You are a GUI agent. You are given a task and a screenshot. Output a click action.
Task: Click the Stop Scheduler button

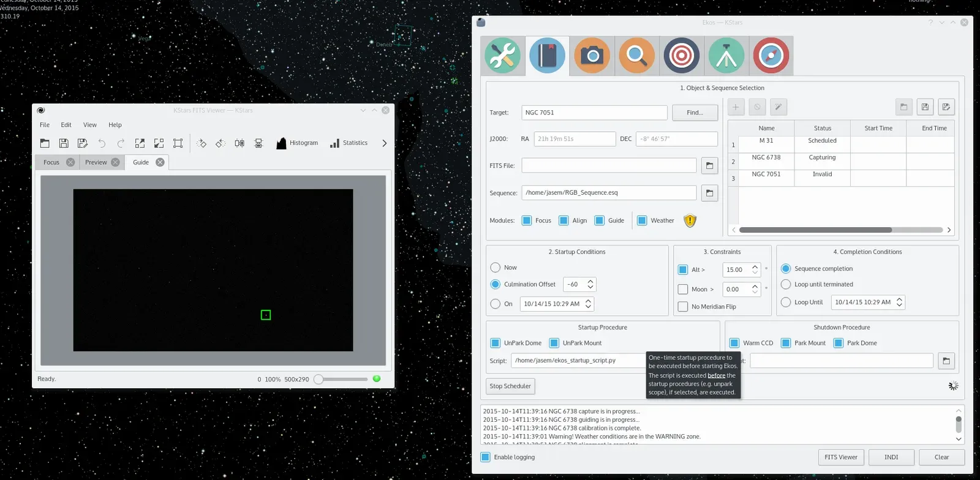510,386
